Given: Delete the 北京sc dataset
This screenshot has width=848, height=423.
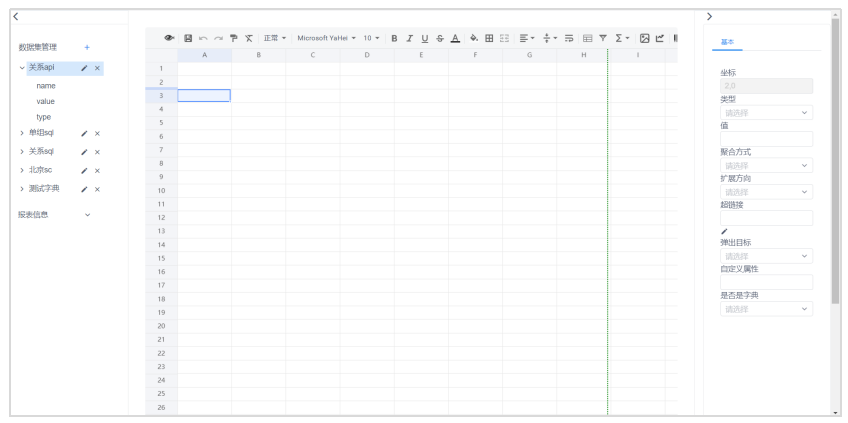Looking at the screenshot, I should pyautogui.click(x=97, y=171).
